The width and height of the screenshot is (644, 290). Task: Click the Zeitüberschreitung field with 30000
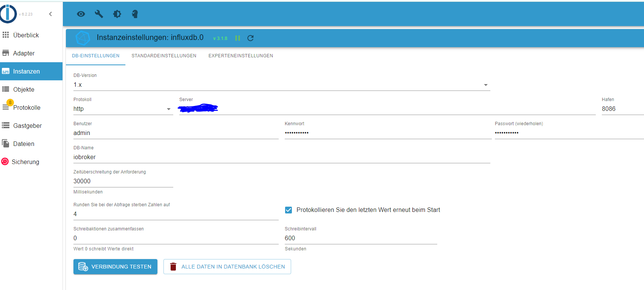123,181
